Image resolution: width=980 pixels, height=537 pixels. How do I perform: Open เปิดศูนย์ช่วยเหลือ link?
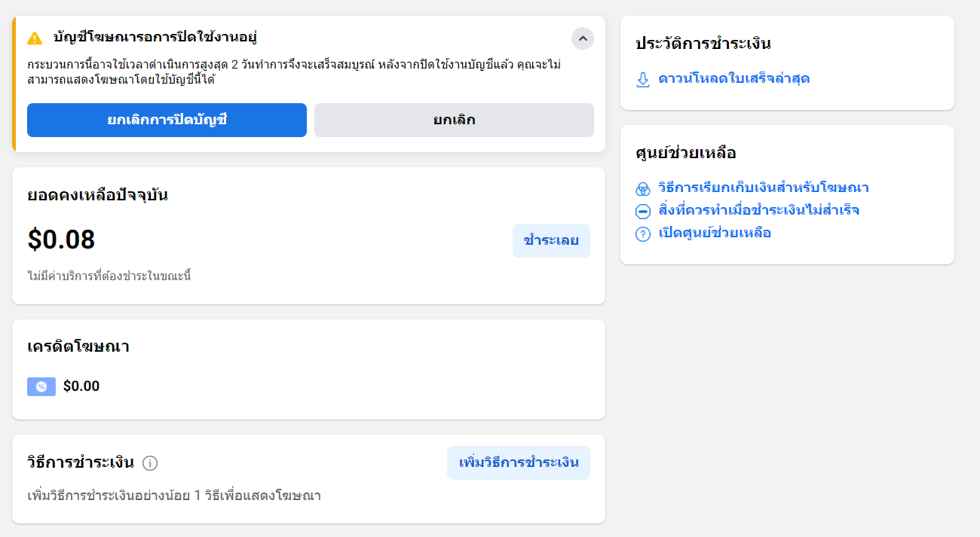pyautogui.click(x=714, y=233)
